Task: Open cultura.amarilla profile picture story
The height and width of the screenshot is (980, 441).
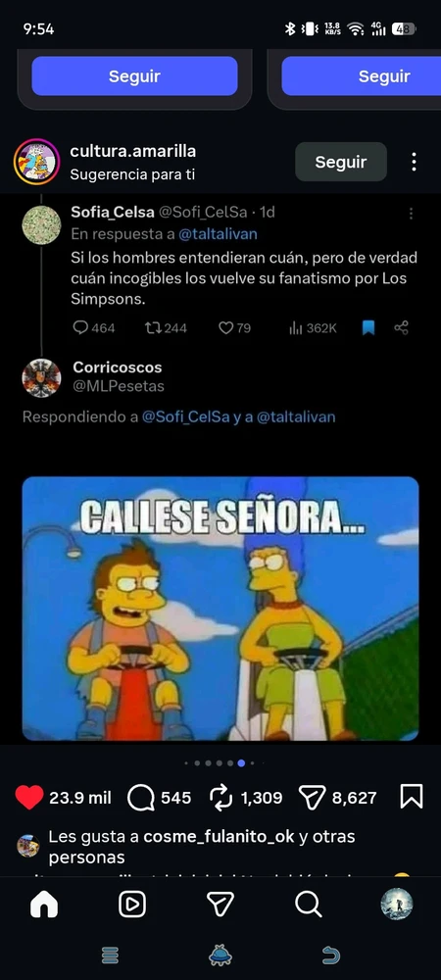Action: (x=37, y=162)
